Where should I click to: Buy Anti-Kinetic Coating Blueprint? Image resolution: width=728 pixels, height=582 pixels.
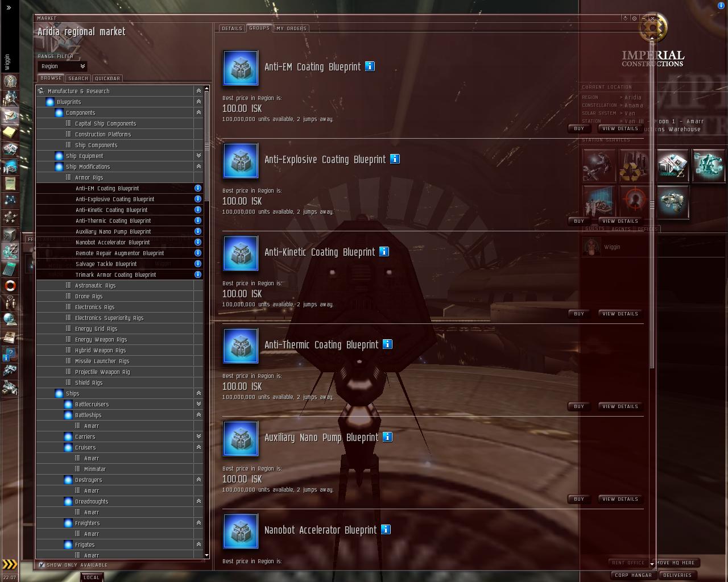579,314
